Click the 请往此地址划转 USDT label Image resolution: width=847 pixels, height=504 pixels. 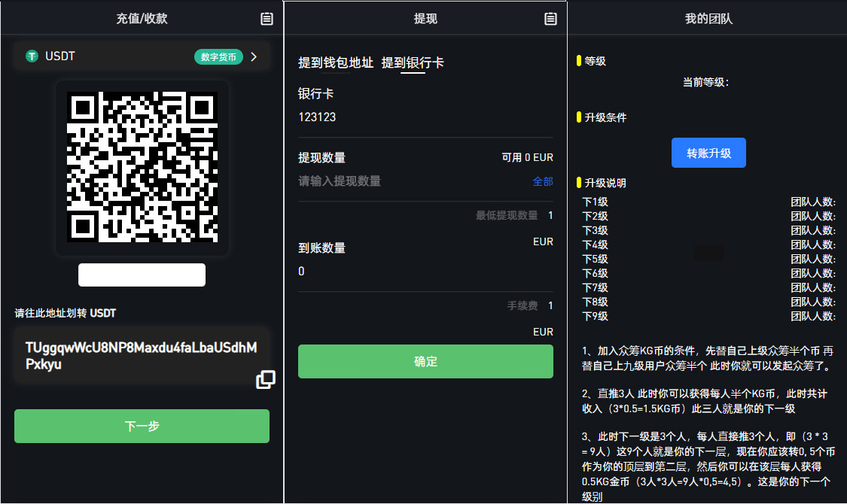pos(66,313)
